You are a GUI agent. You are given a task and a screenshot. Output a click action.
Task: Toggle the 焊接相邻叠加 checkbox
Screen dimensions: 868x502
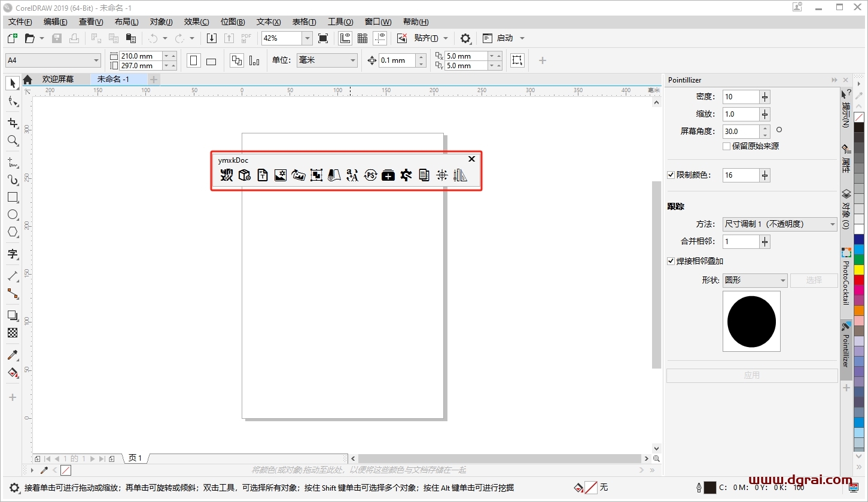tap(671, 261)
